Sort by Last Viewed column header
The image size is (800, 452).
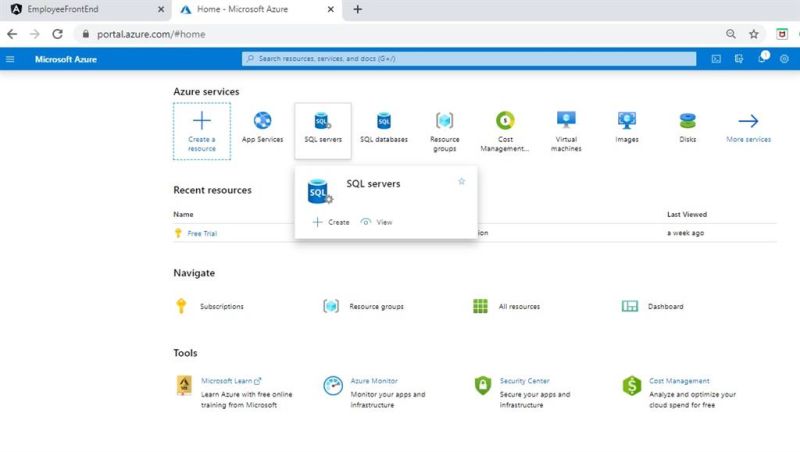(687, 214)
